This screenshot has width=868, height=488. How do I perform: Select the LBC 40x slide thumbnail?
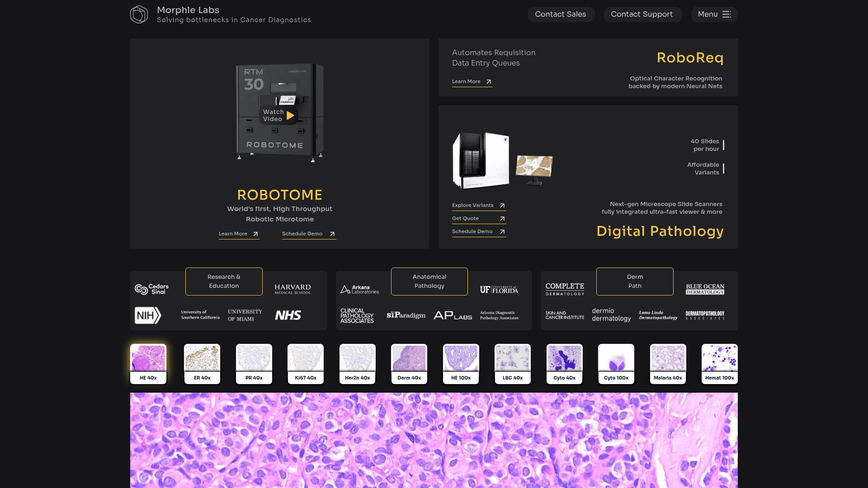(x=513, y=364)
